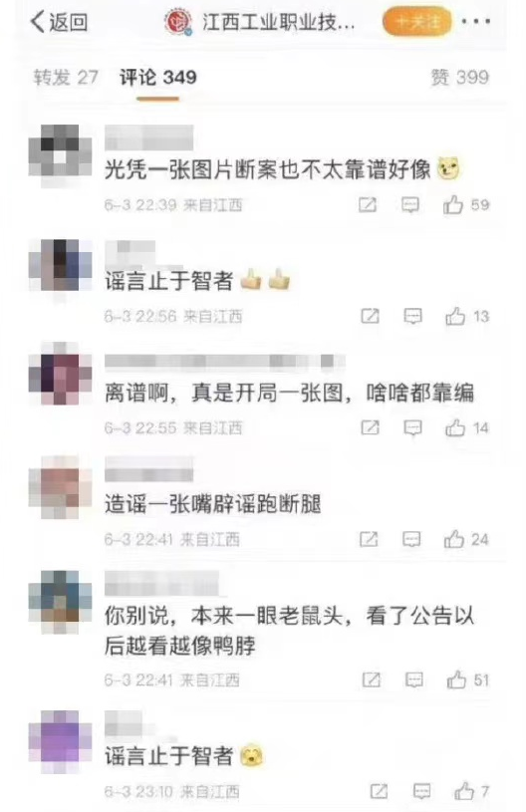Like the comment with 13 likes
Viewport: 526px width, 812px height.
click(455, 317)
